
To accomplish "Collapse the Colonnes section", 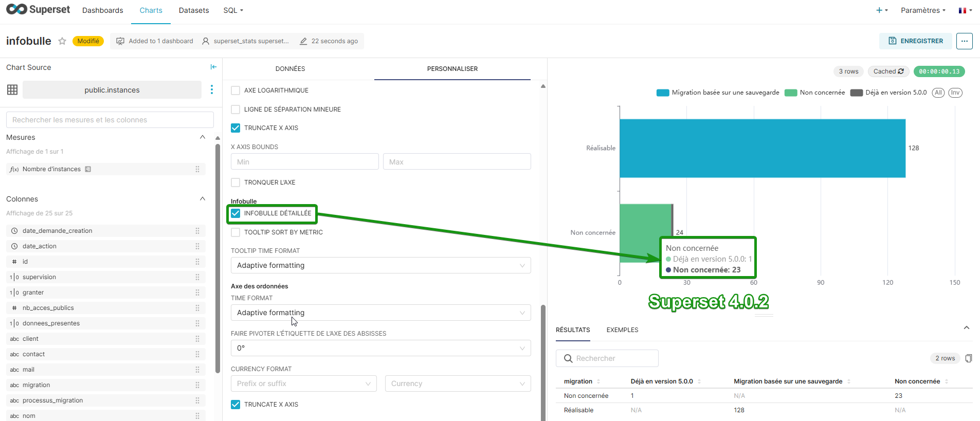I will click(x=203, y=199).
